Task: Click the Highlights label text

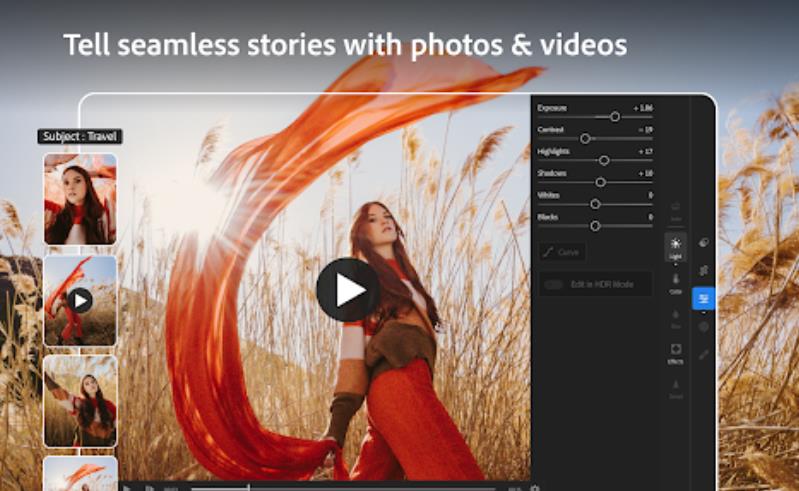Action: point(553,152)
